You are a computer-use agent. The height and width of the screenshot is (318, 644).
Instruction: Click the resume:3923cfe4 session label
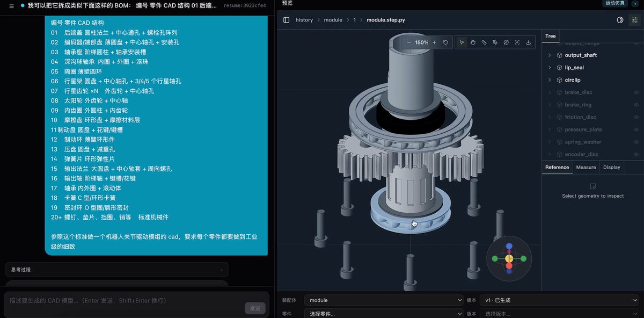pyautogui.click(x=245, y=5)
